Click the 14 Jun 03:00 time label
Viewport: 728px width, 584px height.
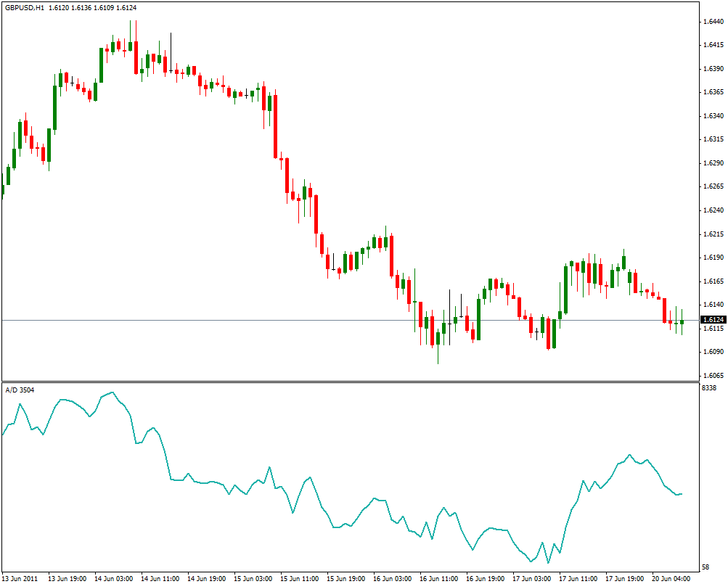pyautogui.click(x=114, y=578)
